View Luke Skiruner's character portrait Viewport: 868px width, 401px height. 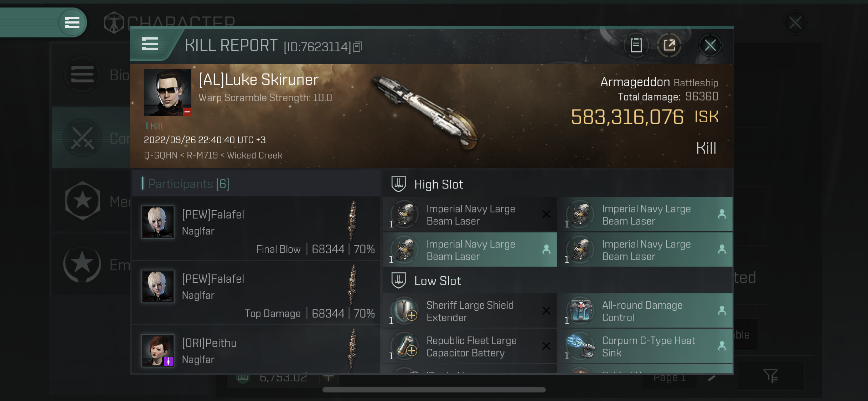click(167, 93)
